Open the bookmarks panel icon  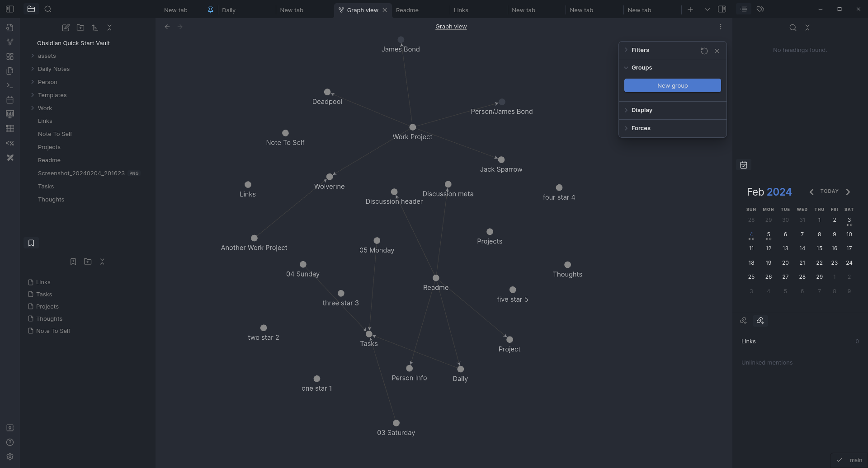[31, 243]
